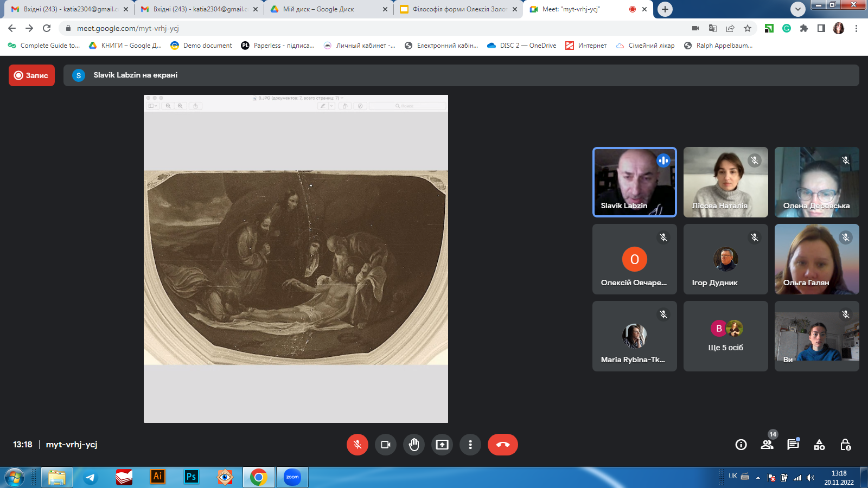Reload the Meet page
Screen dimensions: 868x488
(x=47, y=28)
